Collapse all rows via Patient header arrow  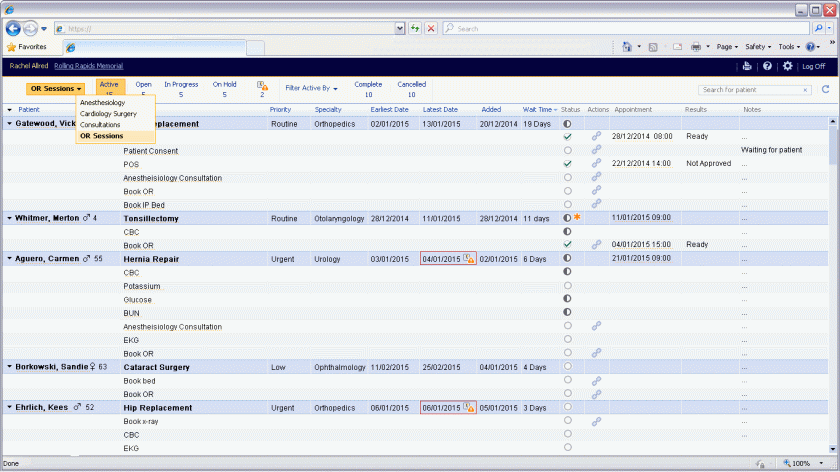tap(10, 110)
